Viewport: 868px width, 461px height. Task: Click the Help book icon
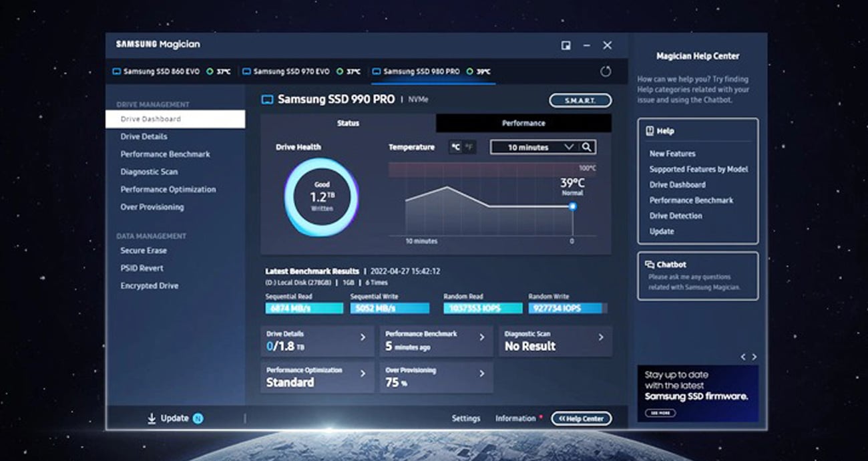pos(650,131)
